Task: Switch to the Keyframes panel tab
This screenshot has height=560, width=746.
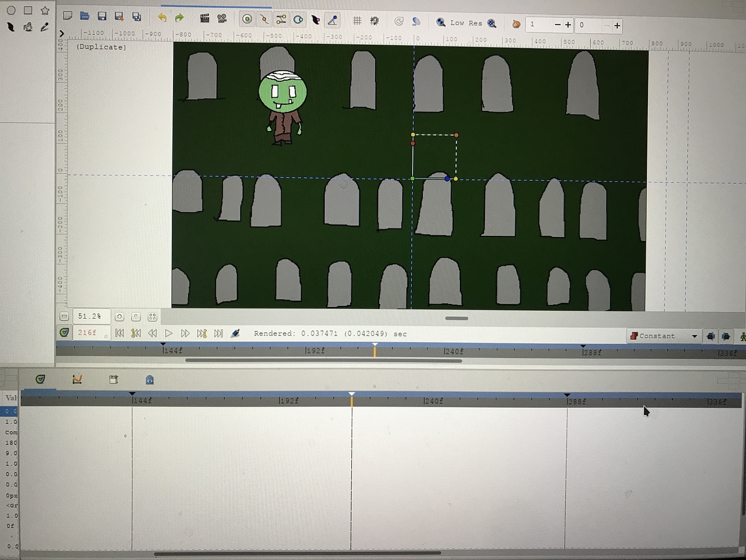Action: pyautogui.click(x=114, y=380)
